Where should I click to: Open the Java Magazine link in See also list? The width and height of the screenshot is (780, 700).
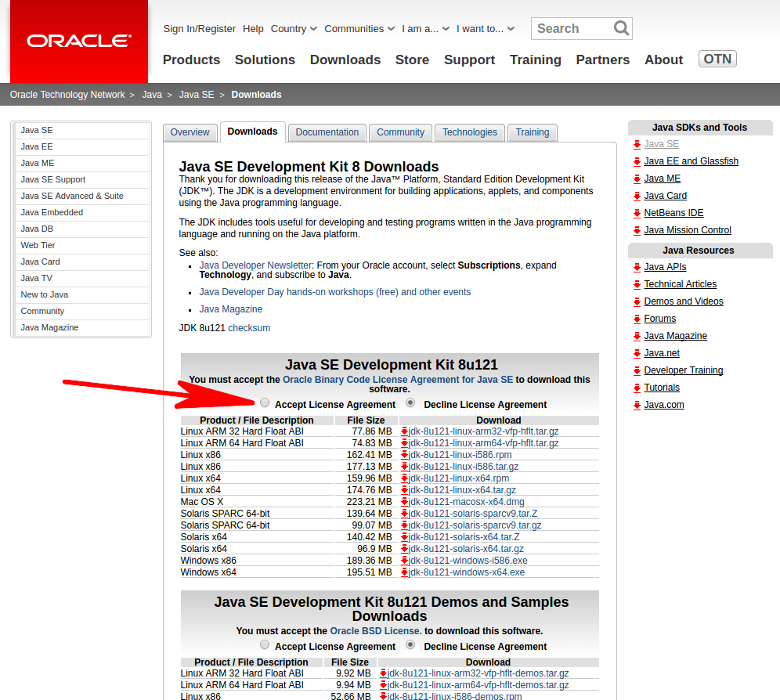(x=231, y=309)
